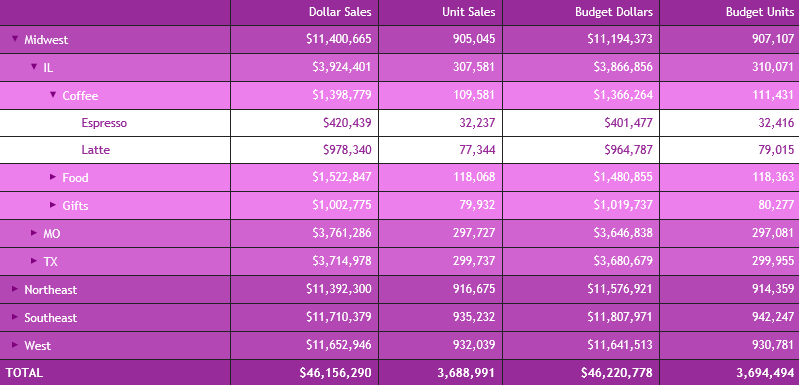Collapse the Midwest region row
The image size is (799, 385).
(x=15, y=38)
